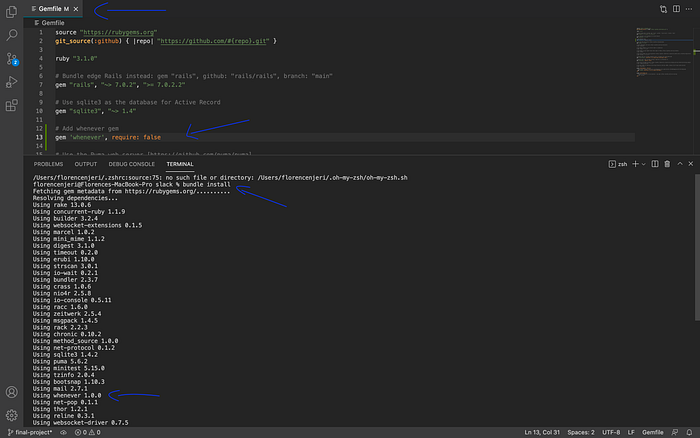Click the zsh terminal shell label
700x438 pixels.
[618, 164]
